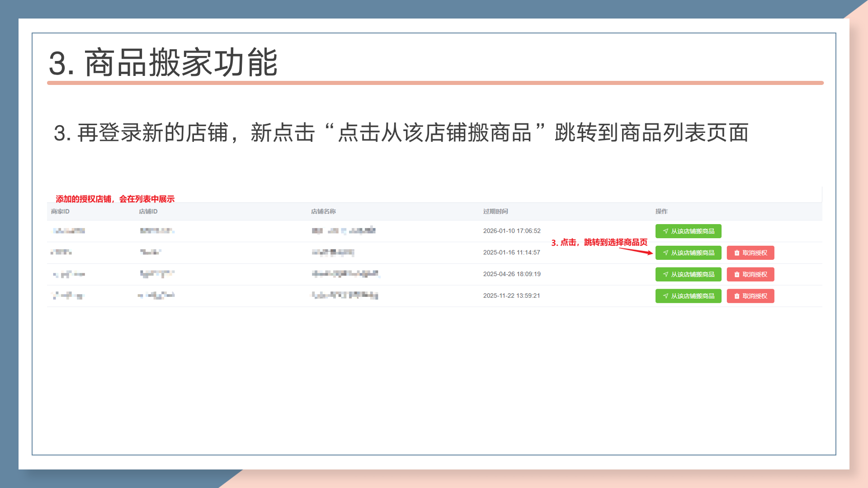Click the 过期时间 column header
The width and height of the screenshot is (868, 488).
coord(495,211)
